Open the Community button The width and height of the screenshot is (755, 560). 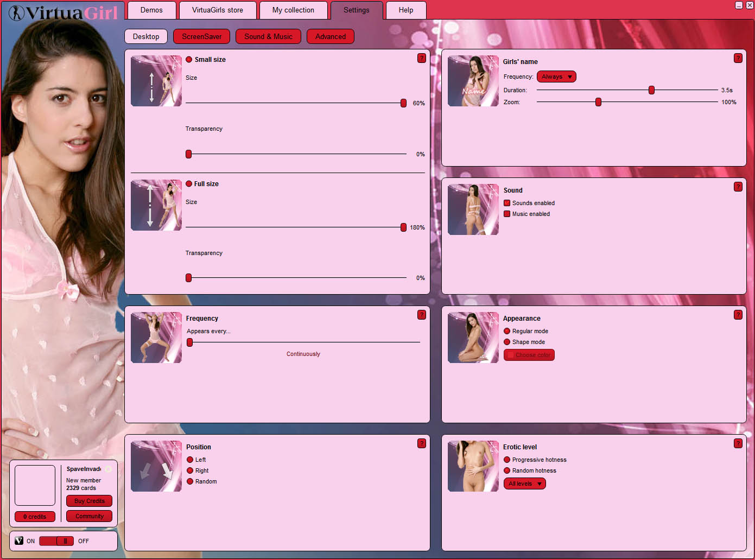89,516
